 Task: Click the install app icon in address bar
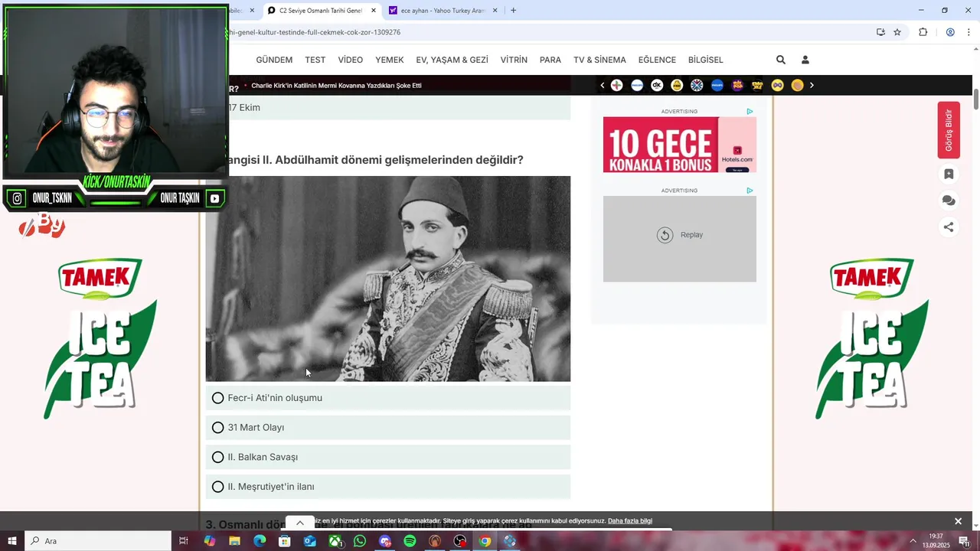point(880,32)
